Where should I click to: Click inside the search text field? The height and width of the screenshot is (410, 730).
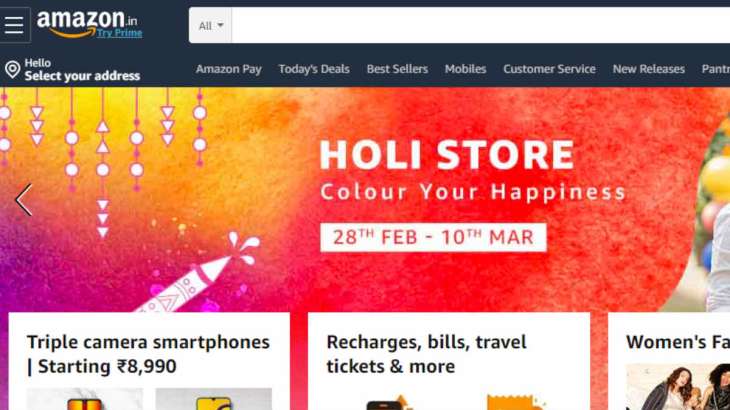(x=480, y=26)
